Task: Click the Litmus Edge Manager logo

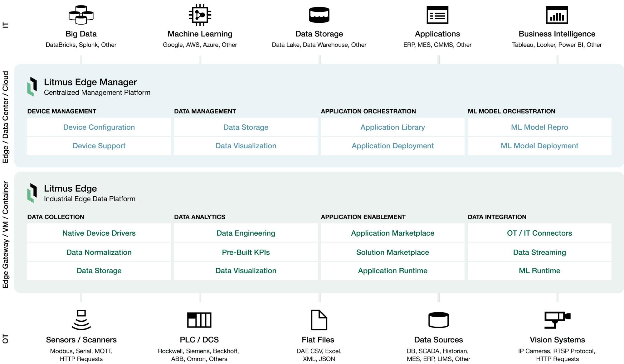Action: pos(32,87)
